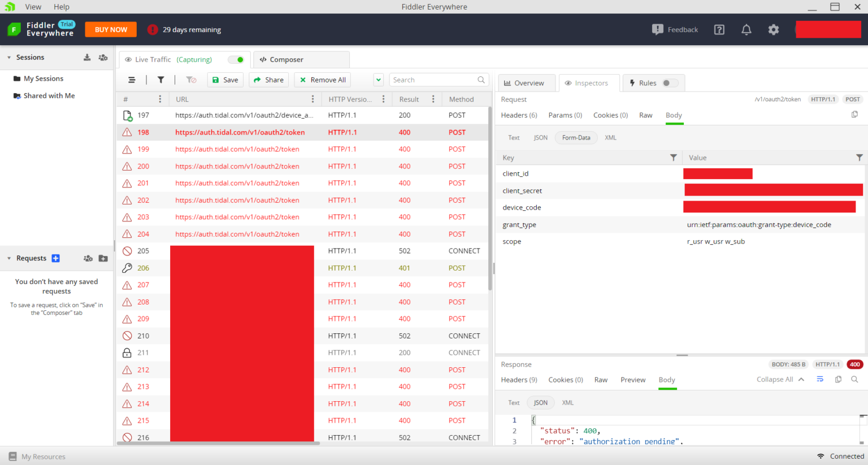Toggle the Rules switch

coord(670,83)
